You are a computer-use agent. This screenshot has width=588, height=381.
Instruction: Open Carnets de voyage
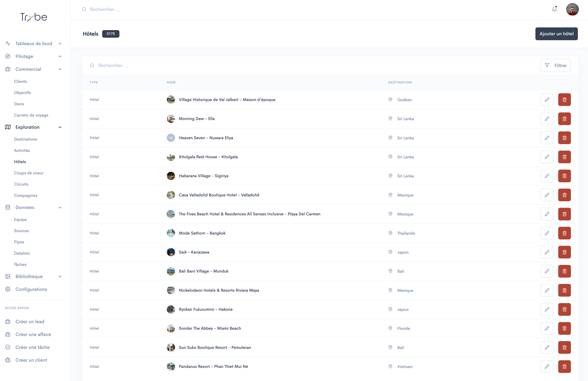[x=31, y=115]
